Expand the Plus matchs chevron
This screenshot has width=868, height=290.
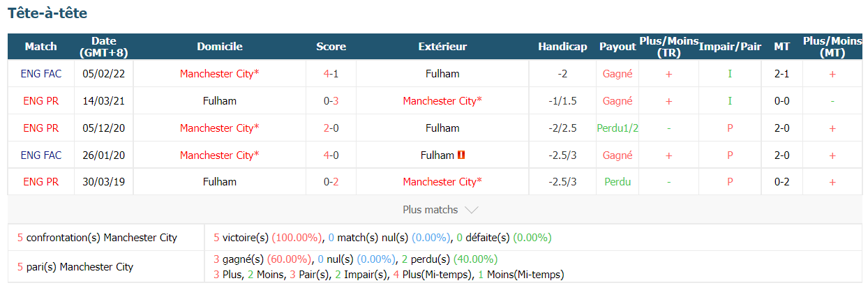tap(471, 210)
